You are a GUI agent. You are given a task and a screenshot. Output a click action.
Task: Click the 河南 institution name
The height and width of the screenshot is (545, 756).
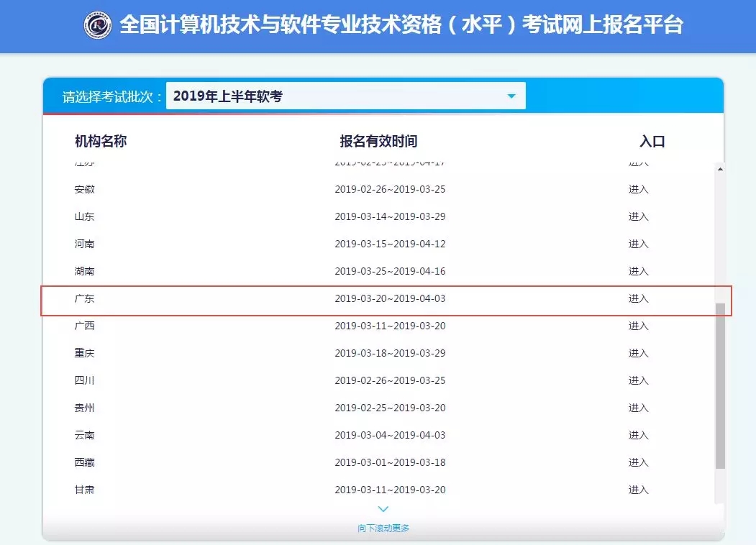coord(84,244)
